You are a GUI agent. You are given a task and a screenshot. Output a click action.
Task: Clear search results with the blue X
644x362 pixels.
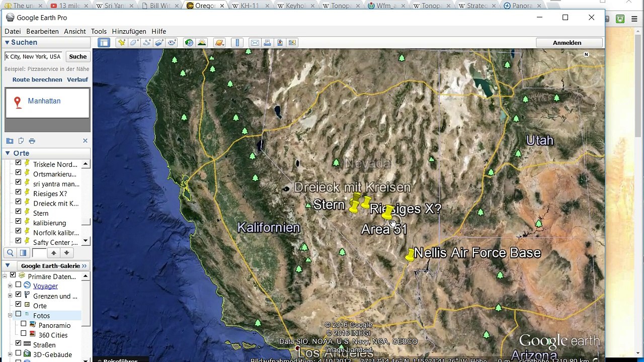[x=85, y=141]
